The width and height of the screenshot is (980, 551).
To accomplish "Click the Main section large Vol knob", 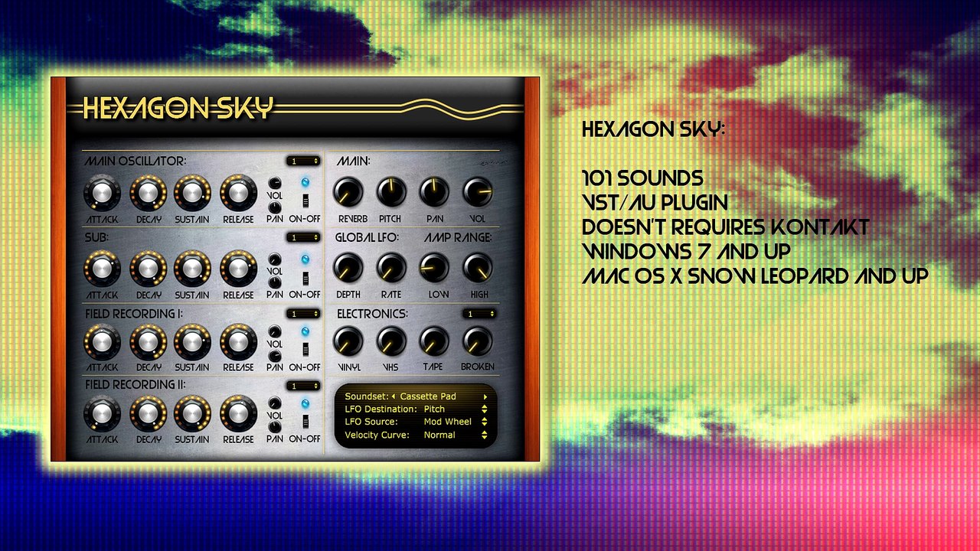I will [x=478, y=192].
